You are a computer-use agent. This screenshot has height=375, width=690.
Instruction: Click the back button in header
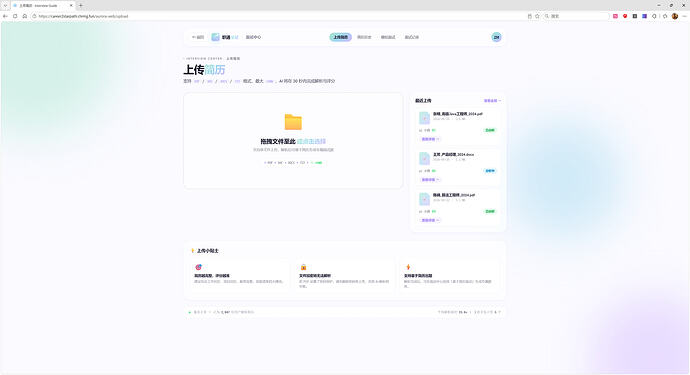coord(198,37)
